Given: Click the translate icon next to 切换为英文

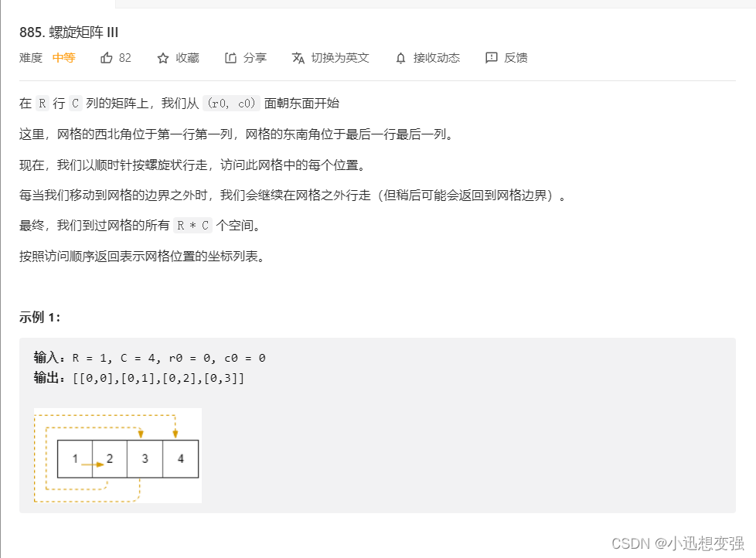Looking at the screenshot, I should tap(298, 57).
